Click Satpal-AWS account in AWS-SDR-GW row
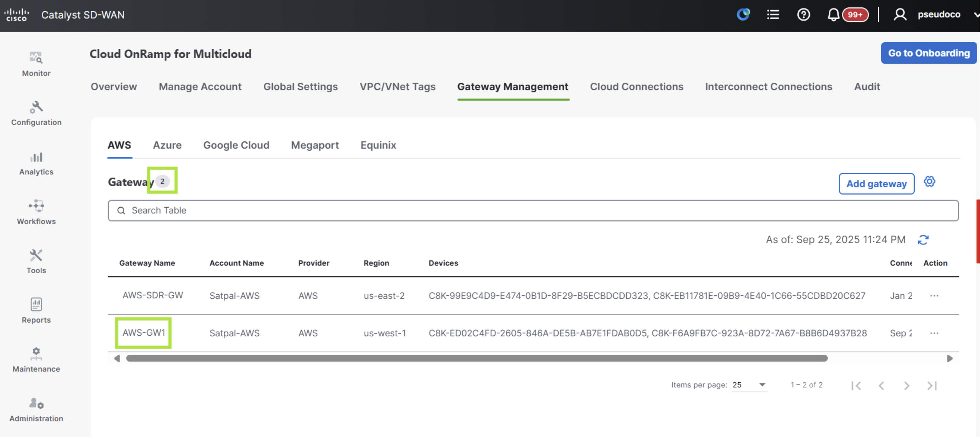This screenshot has height=437, width=980. [234, 296]
